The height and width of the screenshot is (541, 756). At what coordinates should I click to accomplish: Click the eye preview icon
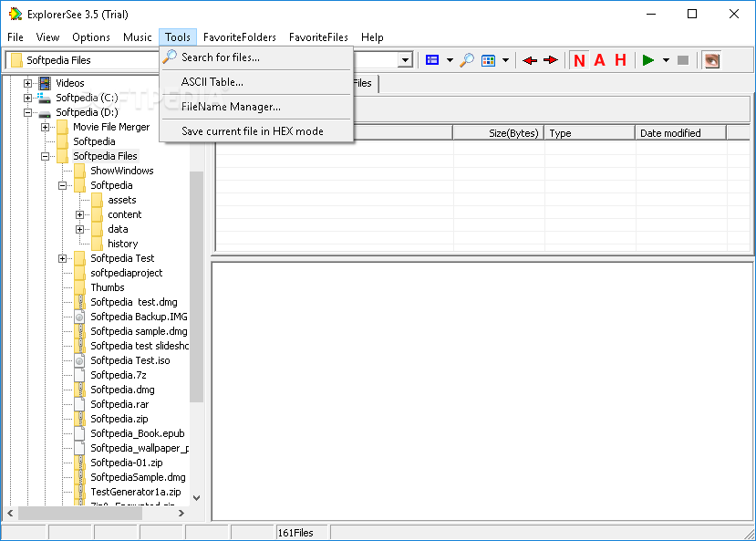[711, 60]
